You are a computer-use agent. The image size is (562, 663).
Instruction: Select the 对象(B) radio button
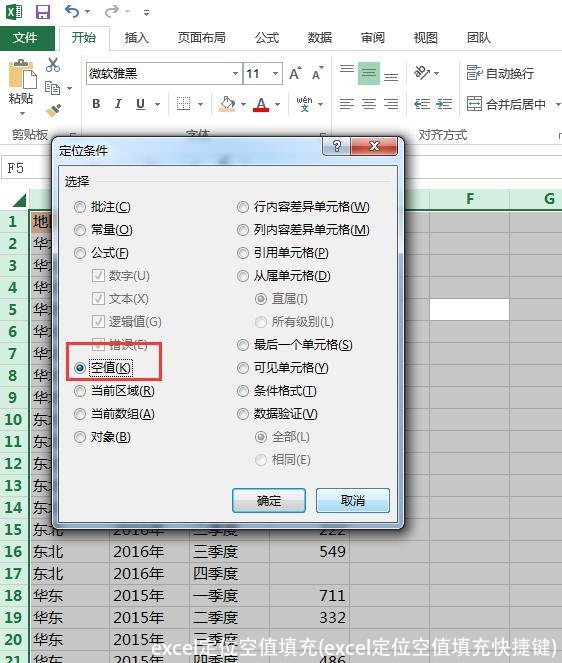[x=80, y=436]
